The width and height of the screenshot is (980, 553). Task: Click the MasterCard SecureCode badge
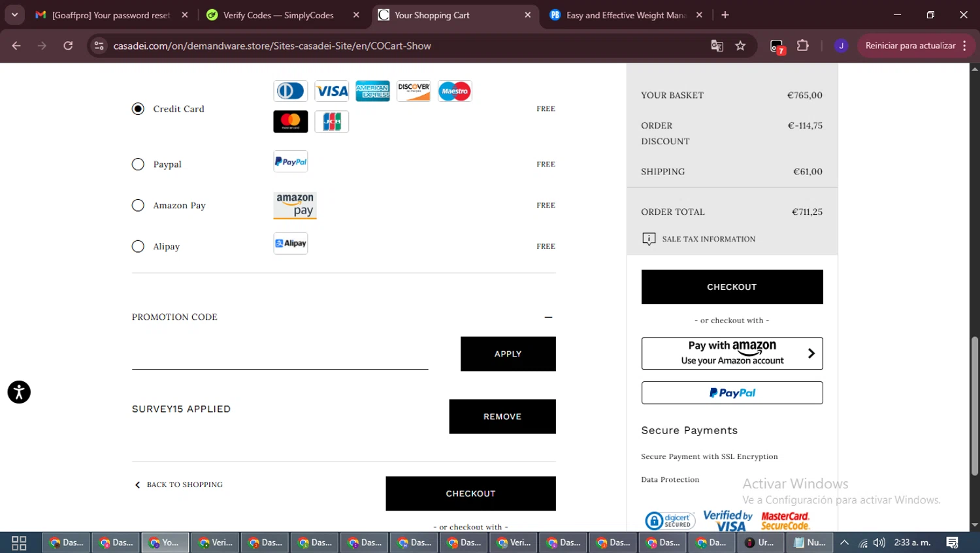(785, 520)
